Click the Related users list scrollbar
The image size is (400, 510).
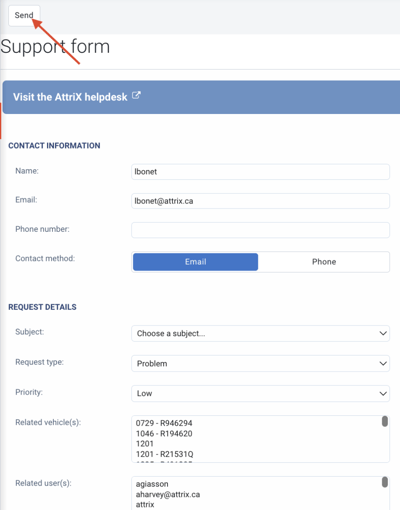click(385, 482)
